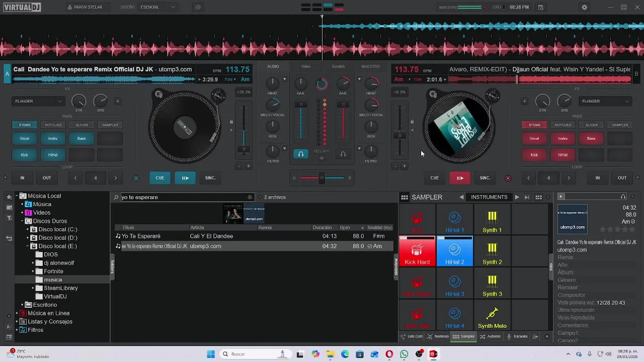Expand Música en Línea node
Viewport: 644px width, 362px height.
[x=17, y=313]
